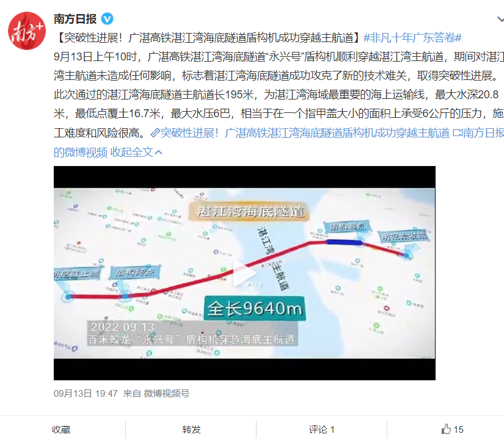Collapse the post with 收起全文
504x445 pixels.
(x=132, y=152)
